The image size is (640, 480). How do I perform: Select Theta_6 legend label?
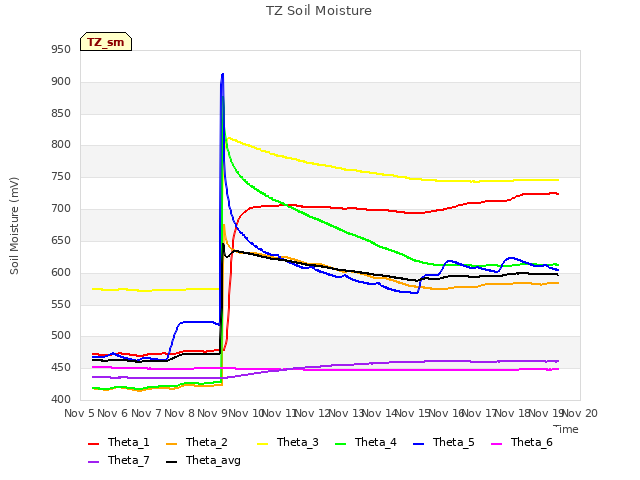coord(531,442)
